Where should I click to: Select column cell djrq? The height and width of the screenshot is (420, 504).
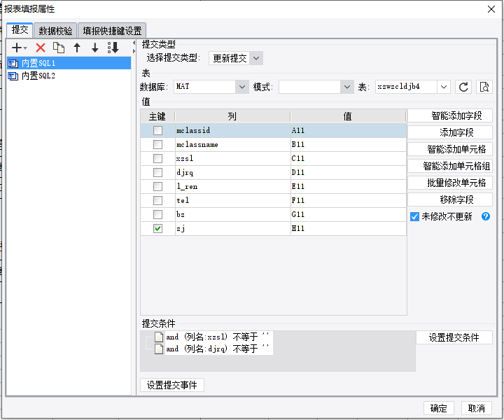click(x=232, y=173)
